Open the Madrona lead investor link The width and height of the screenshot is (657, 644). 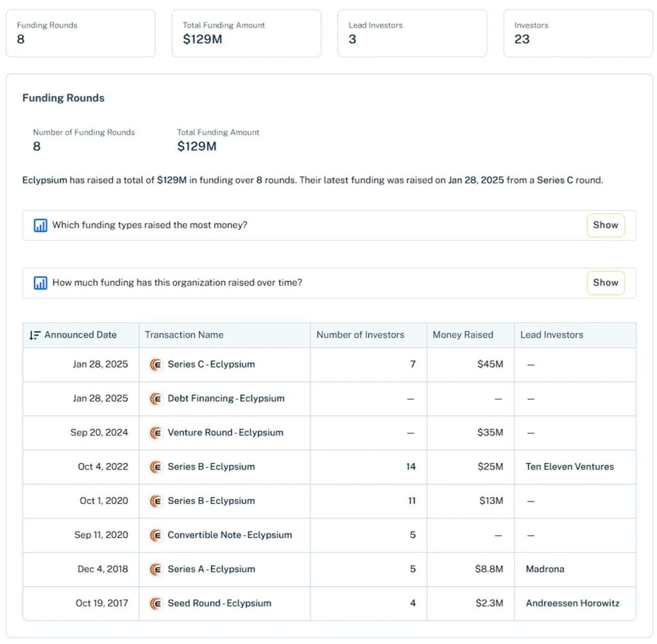pyautogui.click(x=545, y=570)
